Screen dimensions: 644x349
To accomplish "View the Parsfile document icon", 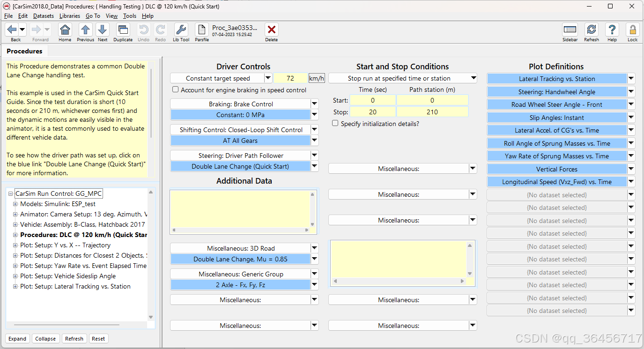I will [x=202, y=30].
